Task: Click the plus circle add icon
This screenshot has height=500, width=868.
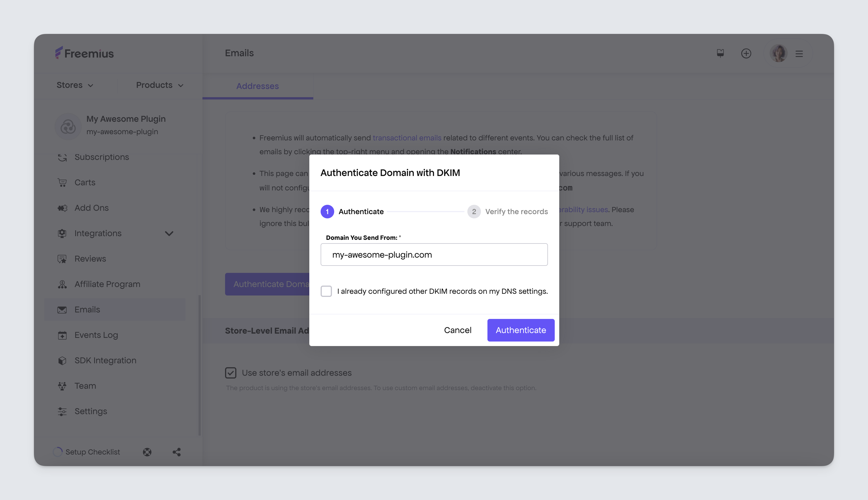Action: 746,53
